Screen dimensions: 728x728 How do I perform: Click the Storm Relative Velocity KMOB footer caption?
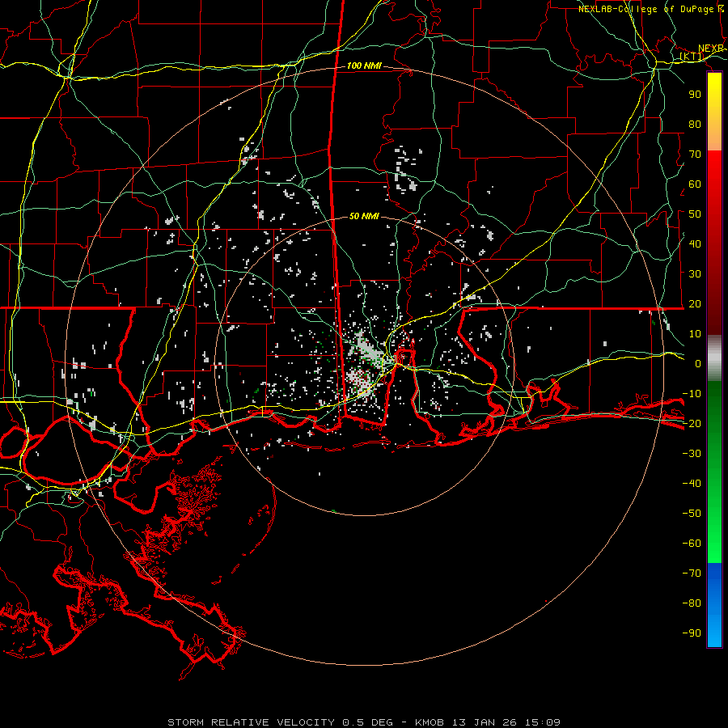click(364, 722)
